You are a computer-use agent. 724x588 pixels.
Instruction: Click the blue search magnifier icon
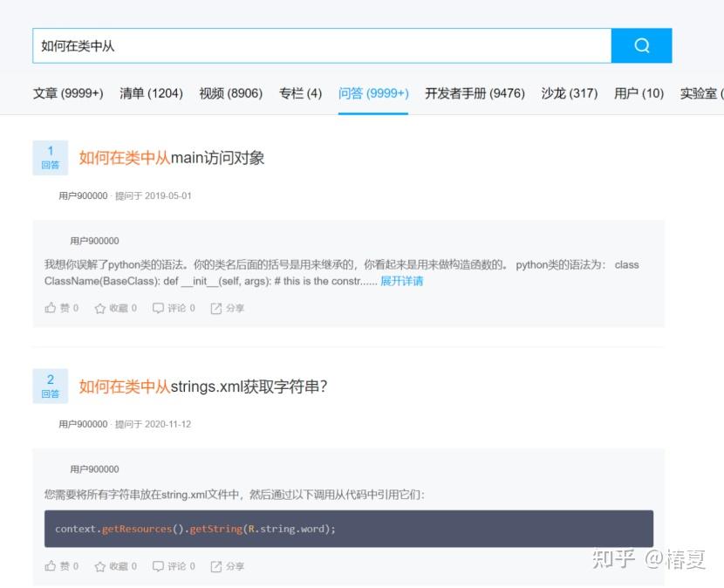(642, 45)
